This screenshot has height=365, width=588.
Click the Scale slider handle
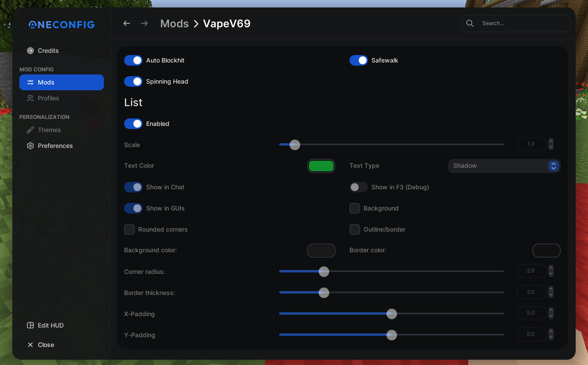click(x=295, y=145)
